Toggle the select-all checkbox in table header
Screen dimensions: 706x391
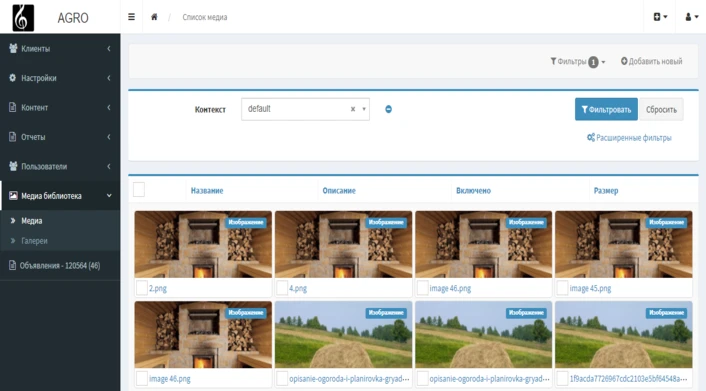[x=139, y=190]
